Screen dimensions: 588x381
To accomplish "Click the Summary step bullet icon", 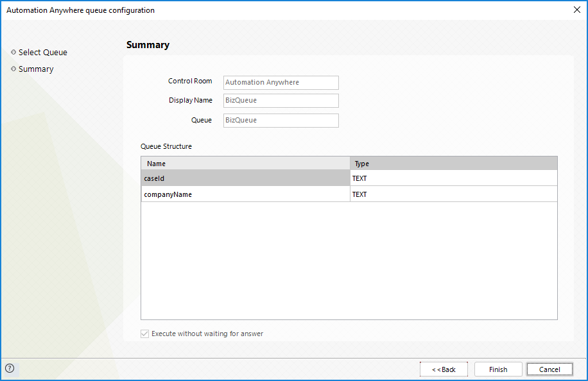I will tap(13, 69).
